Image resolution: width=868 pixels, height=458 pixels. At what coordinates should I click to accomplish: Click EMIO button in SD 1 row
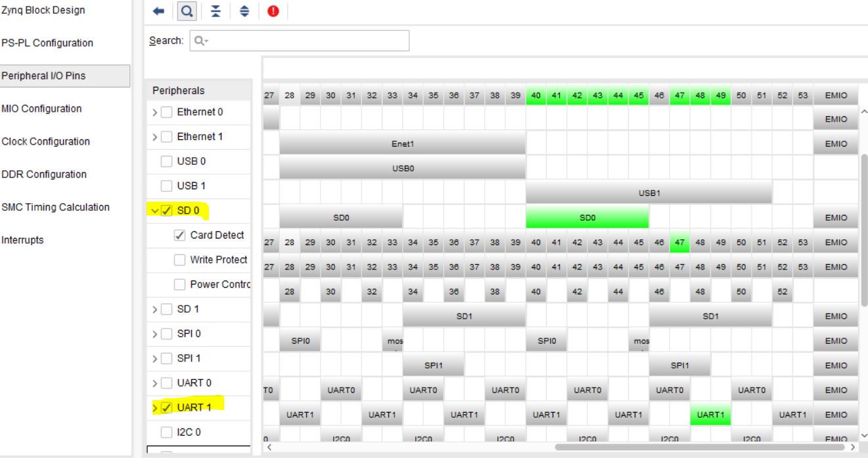(836, 315)
